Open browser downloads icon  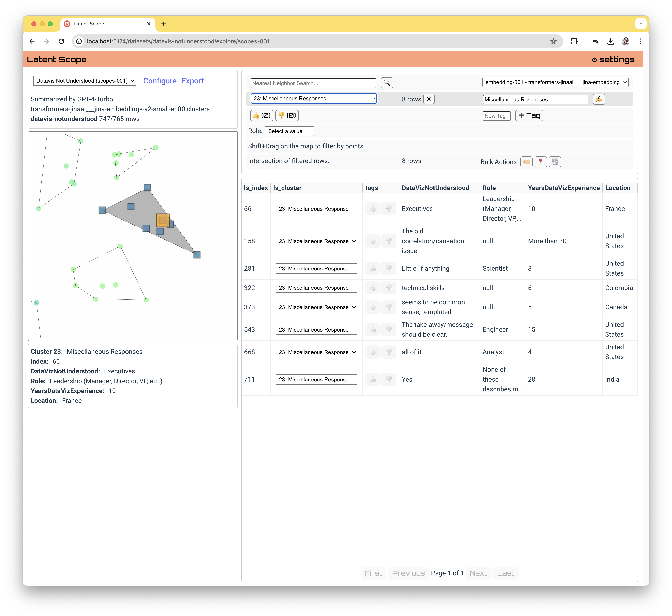tap(611, 41)
